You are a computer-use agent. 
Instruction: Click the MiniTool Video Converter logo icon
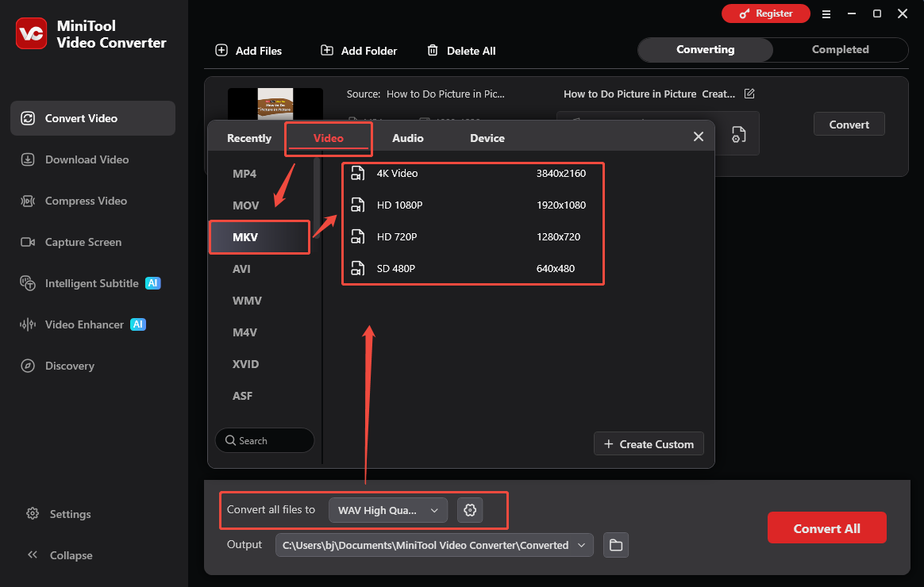pos(31,33)
